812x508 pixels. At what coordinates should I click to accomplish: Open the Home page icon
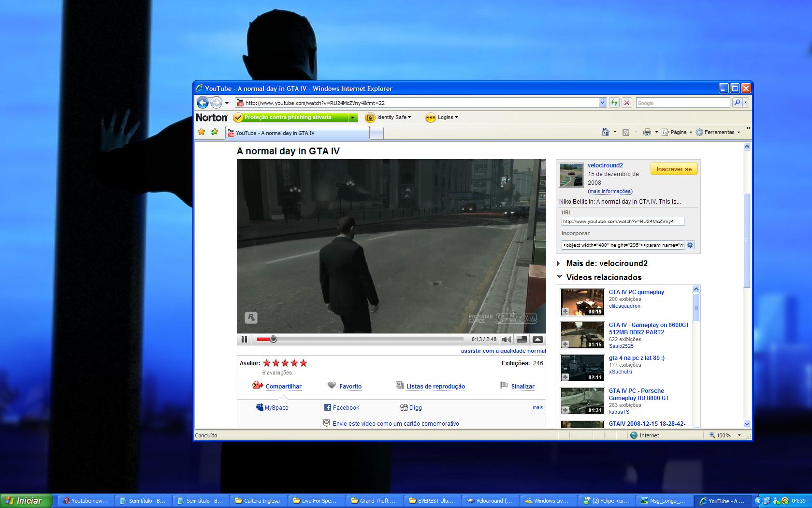point(605,132)
